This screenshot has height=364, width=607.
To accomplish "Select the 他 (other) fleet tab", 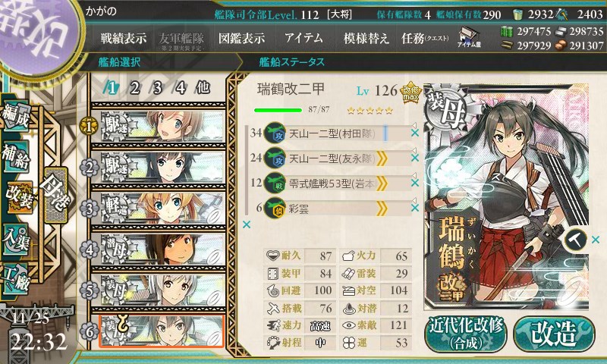I will pyautogui.click(x=203, y=88).
